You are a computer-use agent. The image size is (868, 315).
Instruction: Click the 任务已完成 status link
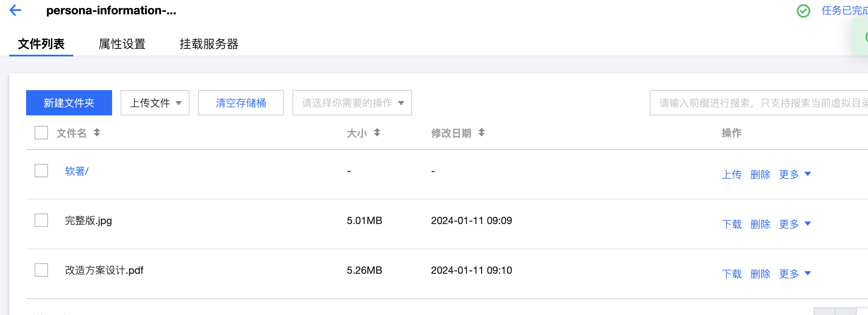(844, 11)
